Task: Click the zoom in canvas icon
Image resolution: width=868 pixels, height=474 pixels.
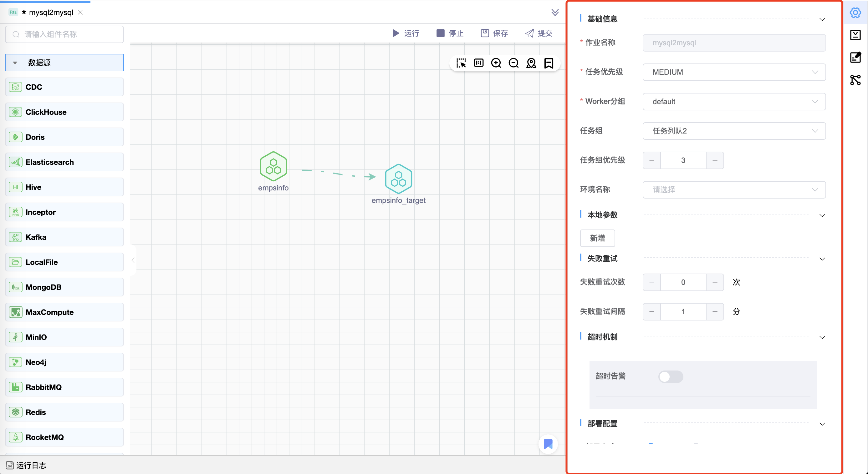Action: pyautogui.click(x=496, y=63)
